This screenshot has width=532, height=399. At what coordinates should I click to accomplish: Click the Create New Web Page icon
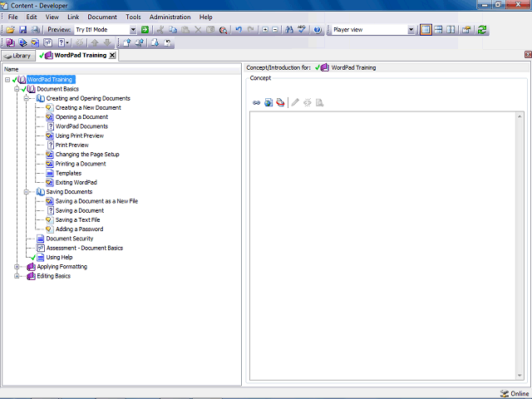tap(268, 102)
